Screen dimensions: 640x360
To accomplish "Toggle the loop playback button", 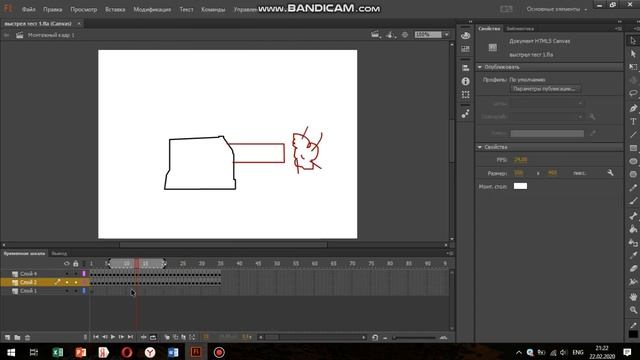I will tap(153, 337).
